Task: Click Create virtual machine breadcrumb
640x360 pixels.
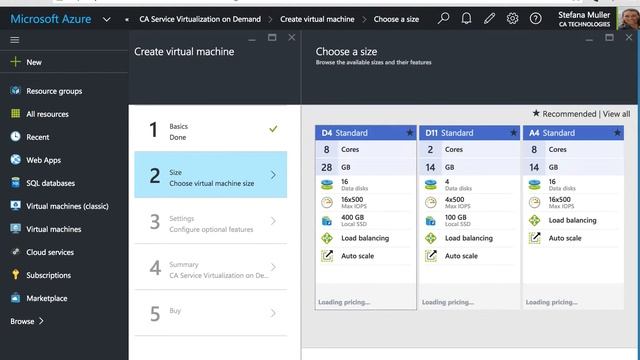Action: 317,19
